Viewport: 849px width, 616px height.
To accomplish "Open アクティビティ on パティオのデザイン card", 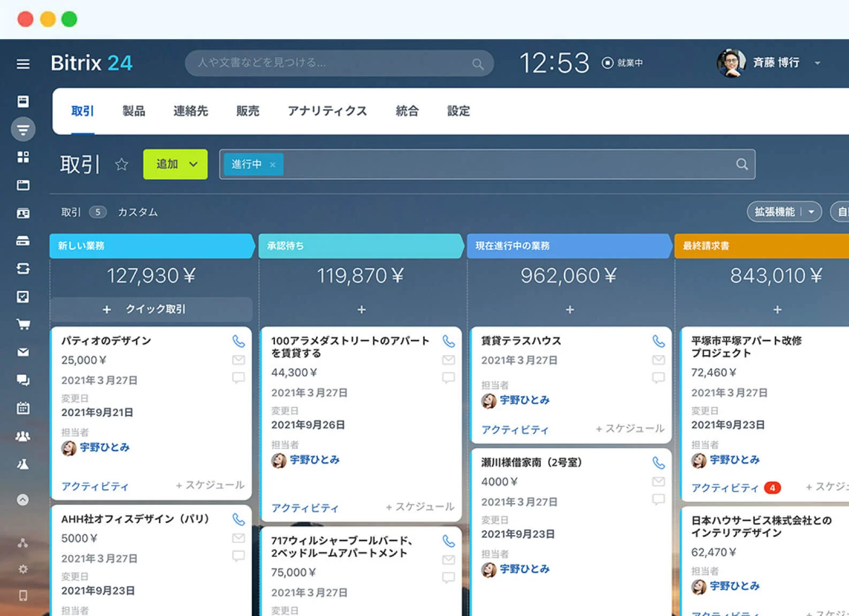I will tap(95, 487).
